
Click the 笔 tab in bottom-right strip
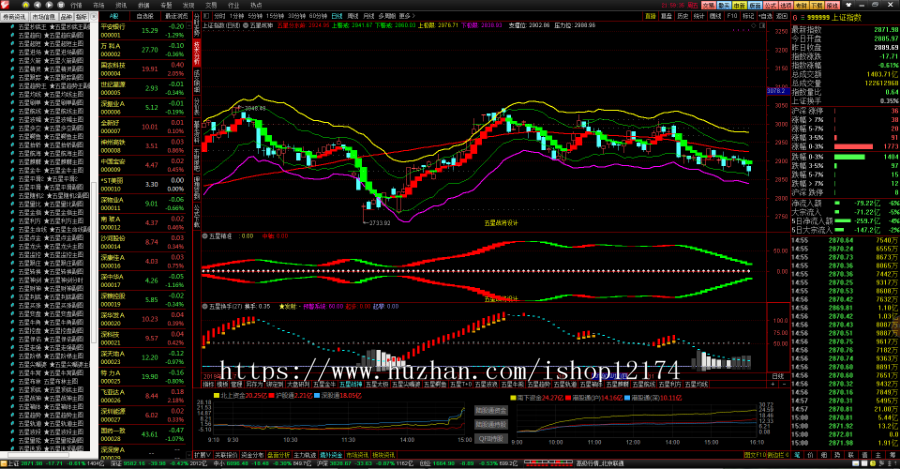point(797,455)
